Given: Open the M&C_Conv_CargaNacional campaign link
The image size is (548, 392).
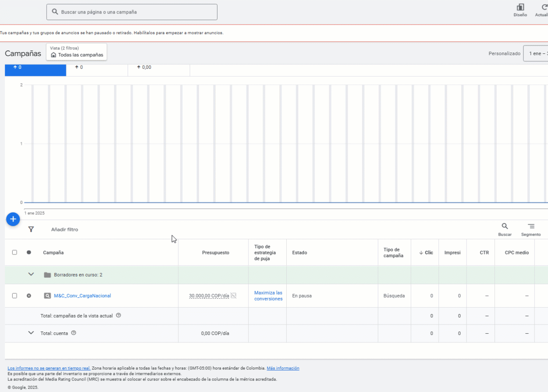Looking at the screenshot, I should (x=82, y=296).
